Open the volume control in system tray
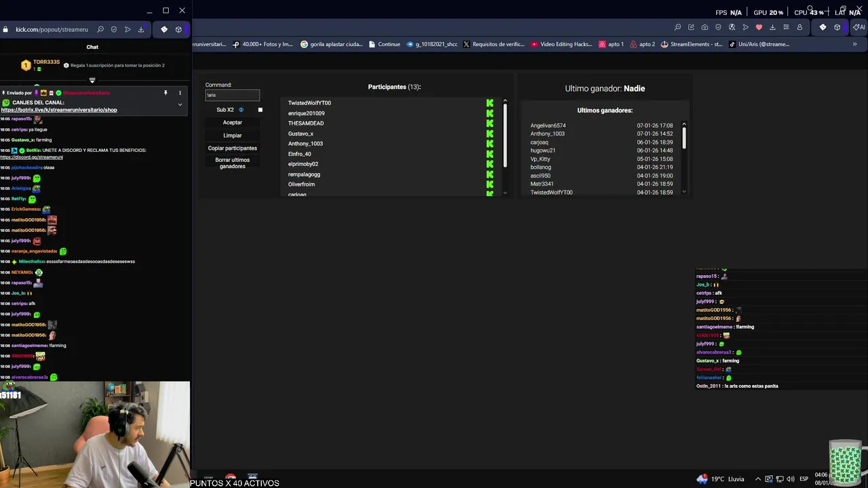868x488 pixels. pos(790,479)
